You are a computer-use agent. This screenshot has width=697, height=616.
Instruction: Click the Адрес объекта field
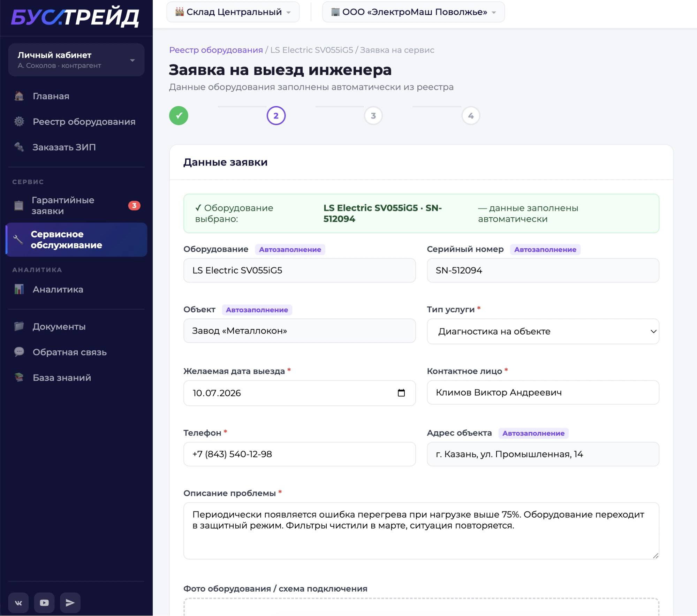[543, 454]
